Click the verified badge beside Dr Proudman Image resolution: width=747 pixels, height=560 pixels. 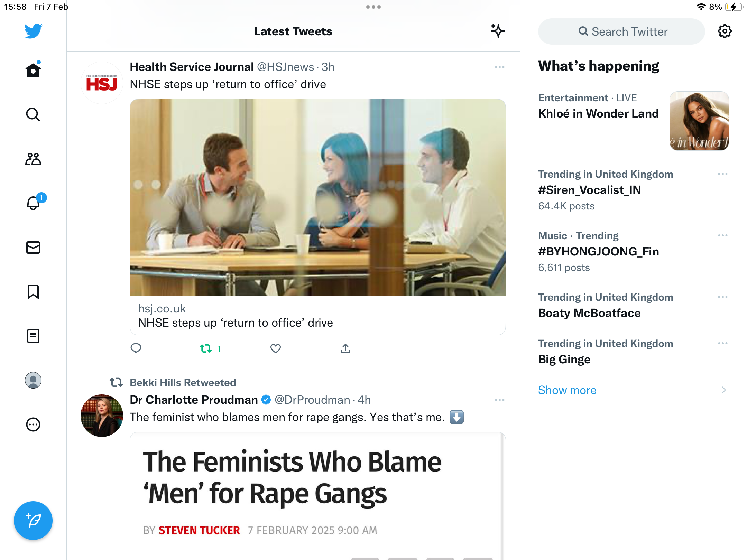tap(266, 400)
